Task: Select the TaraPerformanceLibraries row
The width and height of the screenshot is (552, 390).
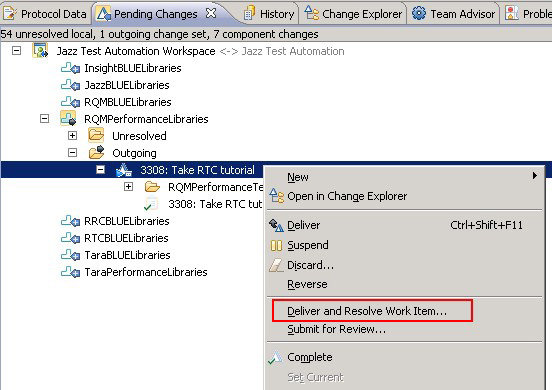Action: pos(146,272)
